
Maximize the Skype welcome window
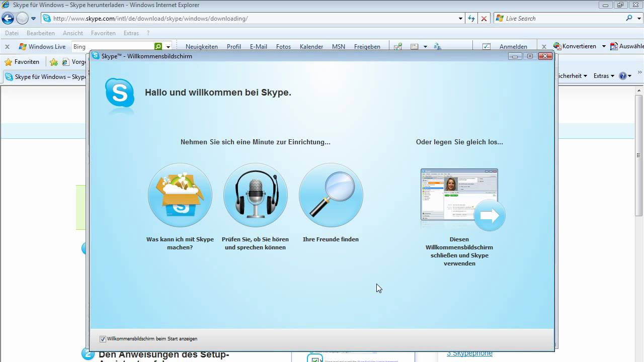(x=530, y=56)
